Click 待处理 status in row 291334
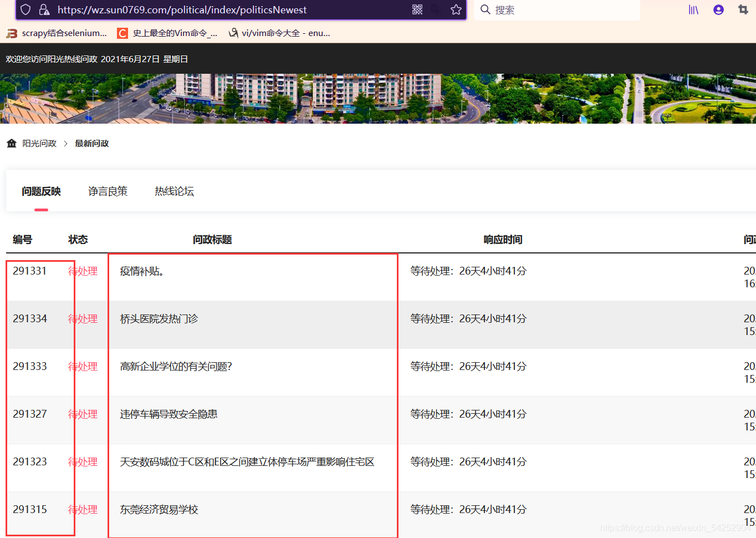This screenshot has width=756, height=538. pos(83,319)
